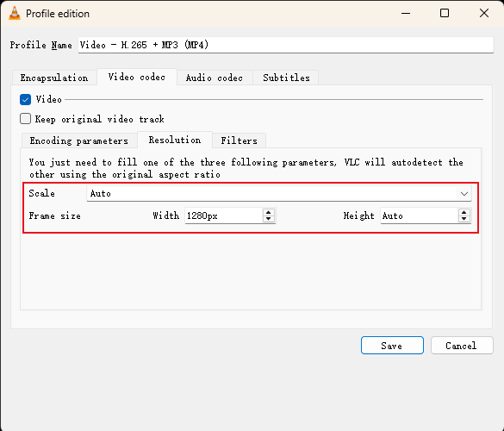The width and height of the screenshot is (504, 431).
Task: Go to the Subtitles tab
Action: (286, 78)
